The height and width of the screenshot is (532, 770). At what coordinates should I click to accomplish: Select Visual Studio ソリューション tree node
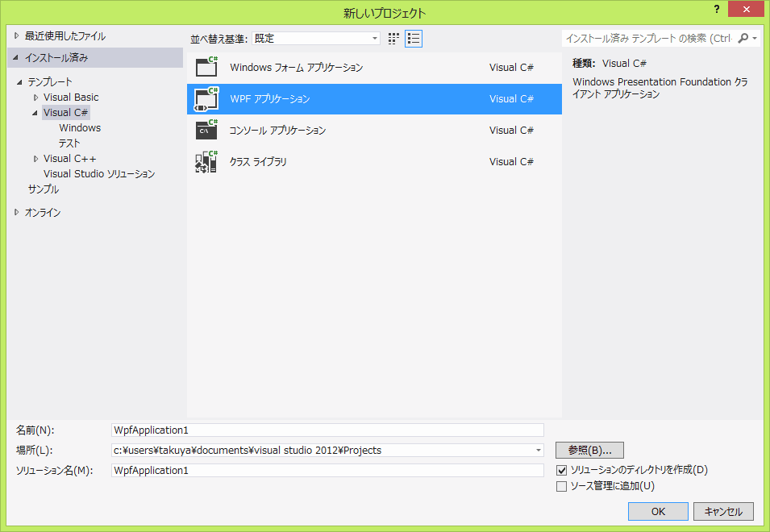pos(99,174)
